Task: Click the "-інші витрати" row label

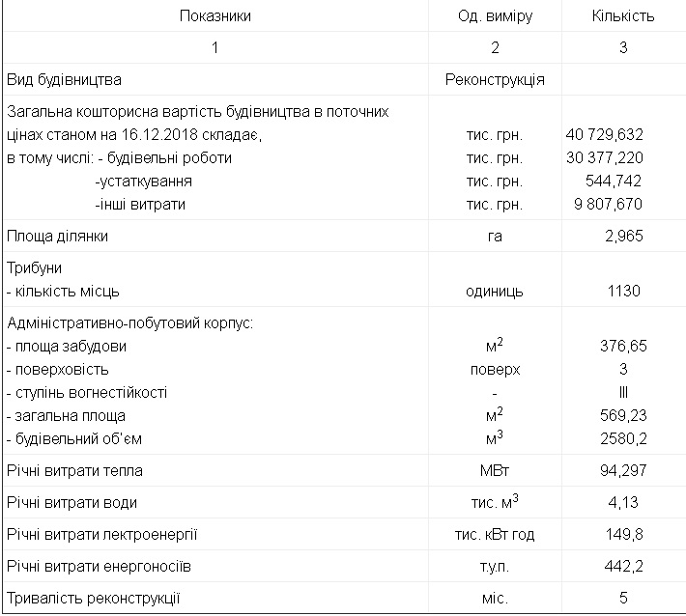Action: click(140, 205)
